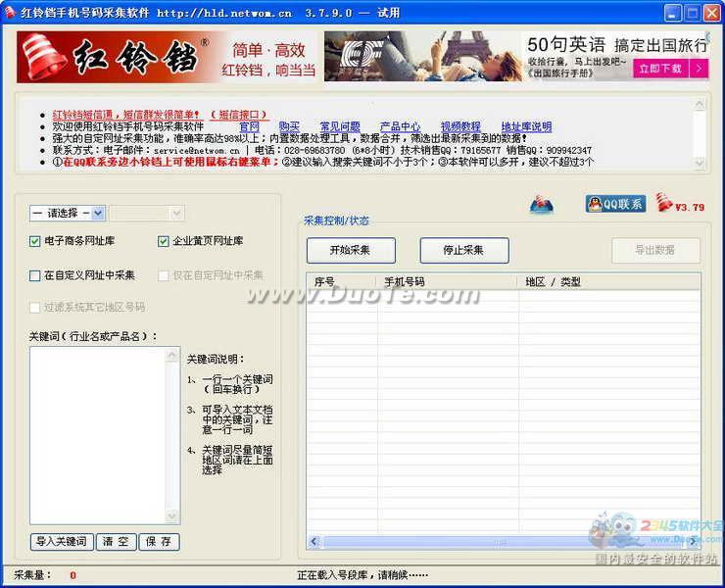Click the 开始采集 button
725x588 pixels.
click(x=350, y=250)
